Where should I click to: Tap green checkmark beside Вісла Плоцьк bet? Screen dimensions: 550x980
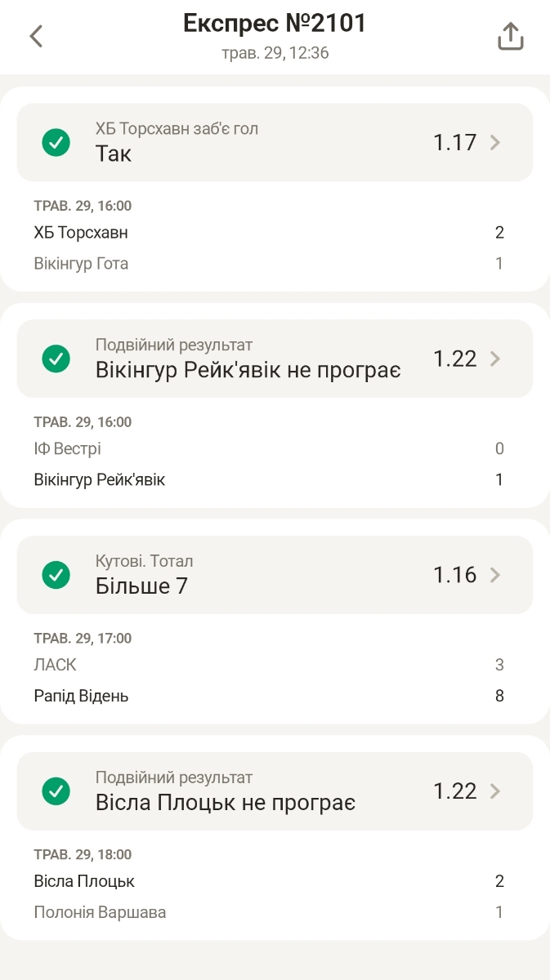56,791
